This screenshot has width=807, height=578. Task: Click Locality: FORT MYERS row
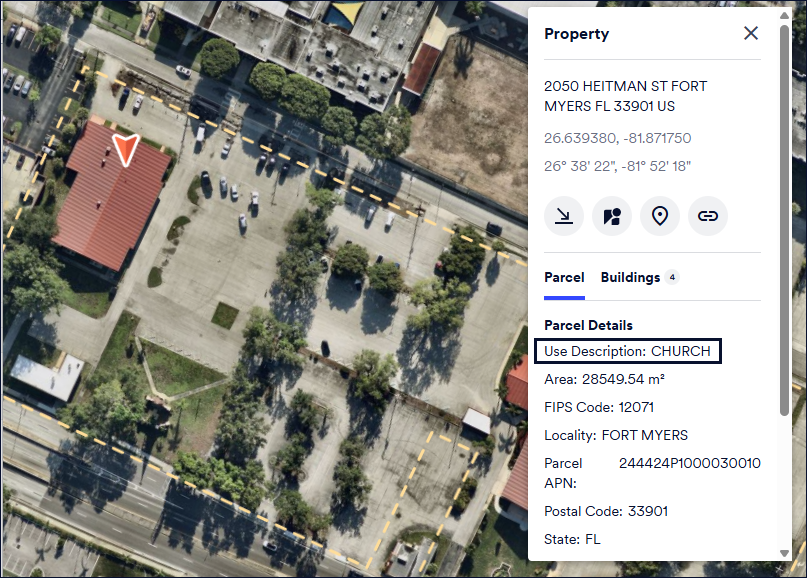(616, 435)
